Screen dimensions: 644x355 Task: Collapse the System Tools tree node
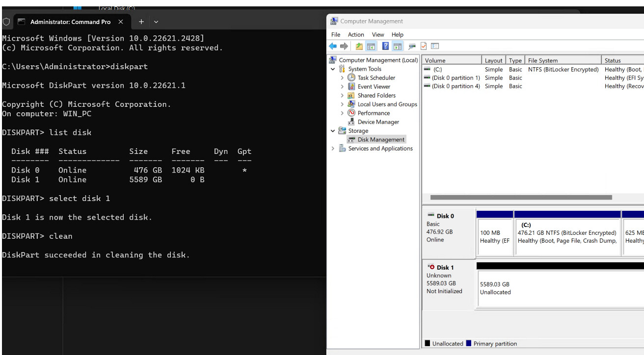(x=333, y=69)
